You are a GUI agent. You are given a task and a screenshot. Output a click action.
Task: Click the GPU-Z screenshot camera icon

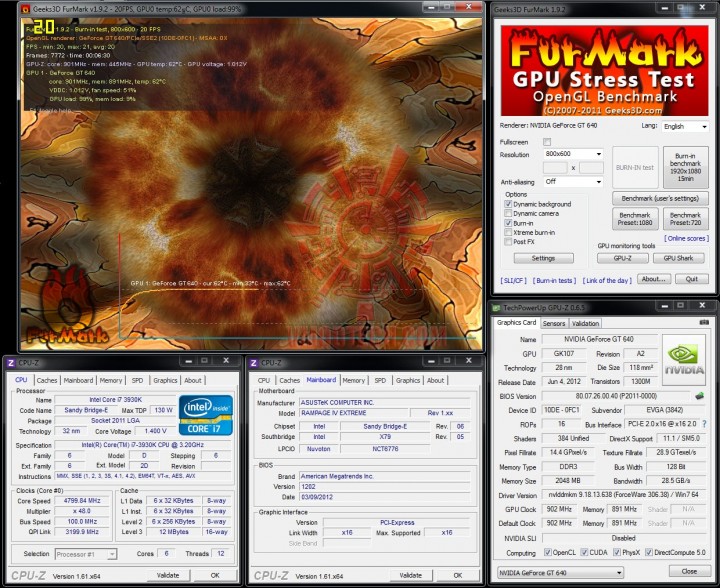703,322
